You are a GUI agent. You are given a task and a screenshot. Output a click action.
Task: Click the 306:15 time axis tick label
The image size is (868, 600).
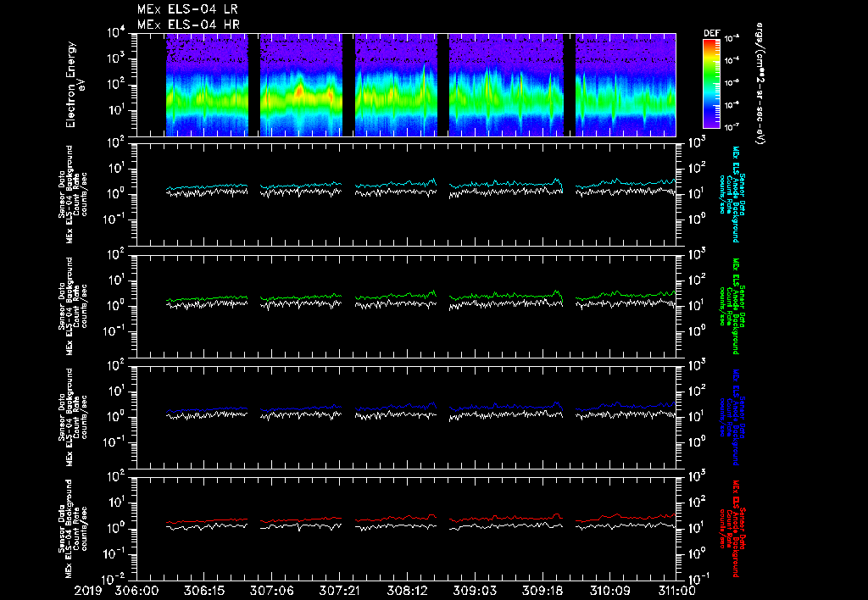coord(204,590)
